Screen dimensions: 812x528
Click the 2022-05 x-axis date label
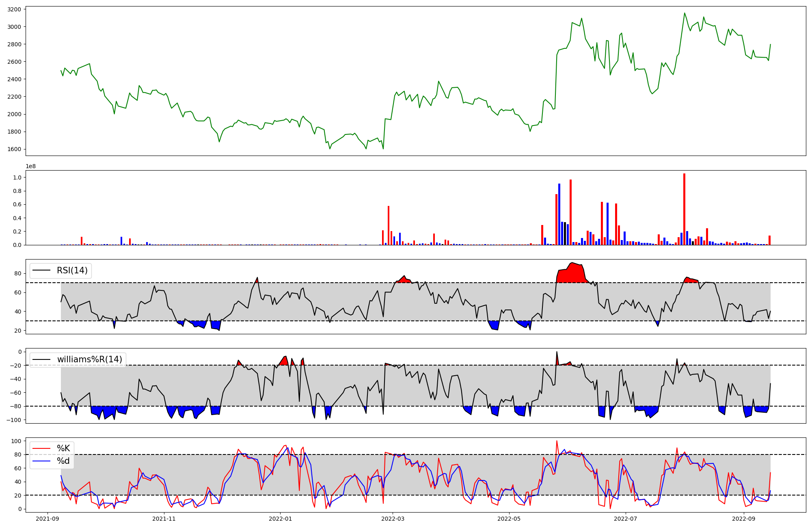pyautogui.click(x=509, y=519)
